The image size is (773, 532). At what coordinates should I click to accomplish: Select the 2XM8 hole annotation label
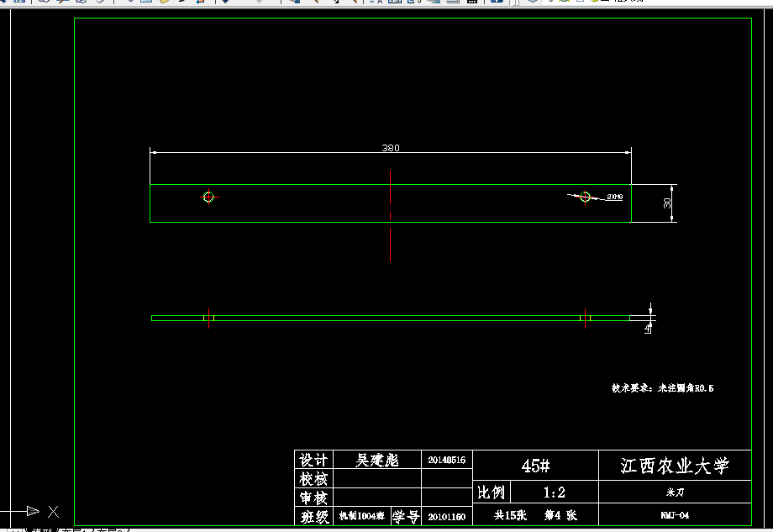615,197
